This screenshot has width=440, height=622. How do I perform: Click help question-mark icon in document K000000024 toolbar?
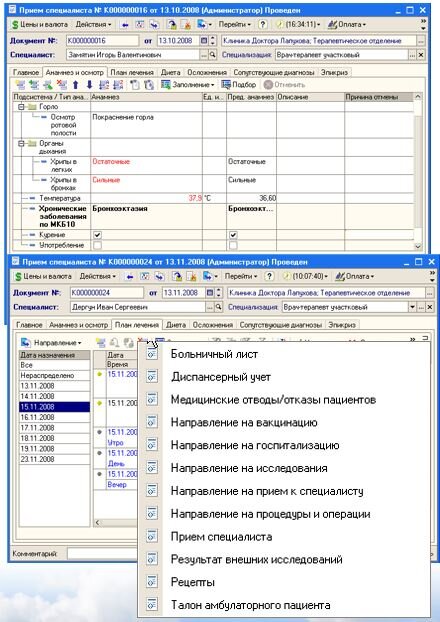click(269, 276)
